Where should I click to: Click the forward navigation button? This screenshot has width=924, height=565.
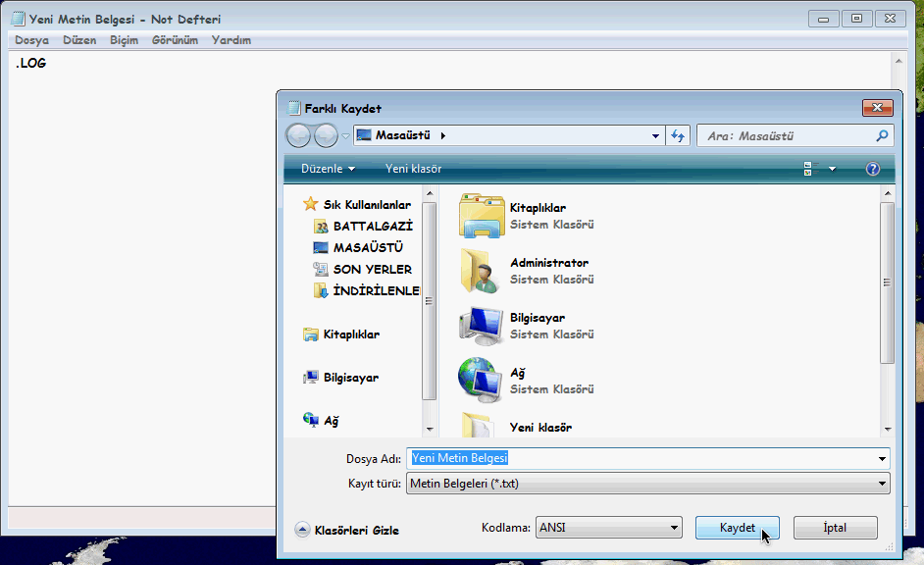pyautogui.click(x=326, y=136)
